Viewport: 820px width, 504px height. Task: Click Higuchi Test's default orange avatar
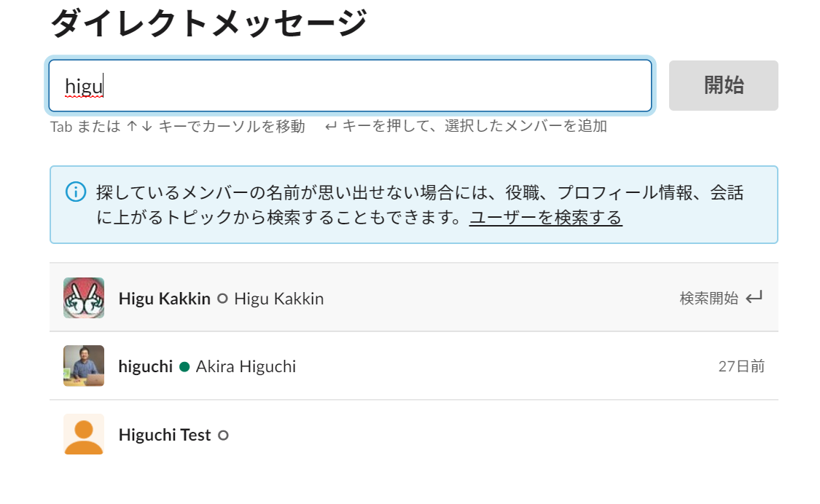coord(84,434)
